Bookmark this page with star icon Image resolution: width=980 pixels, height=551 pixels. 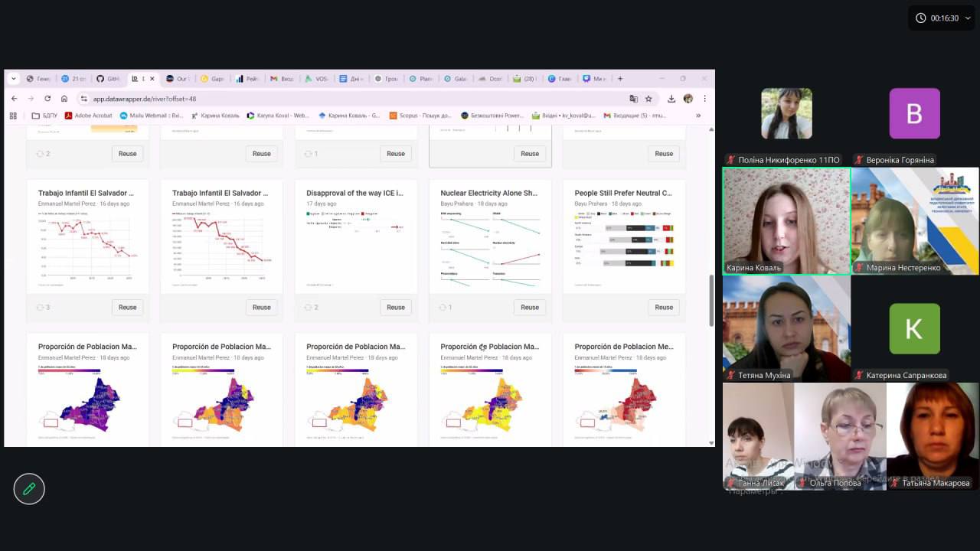click(x=648, y=99)
